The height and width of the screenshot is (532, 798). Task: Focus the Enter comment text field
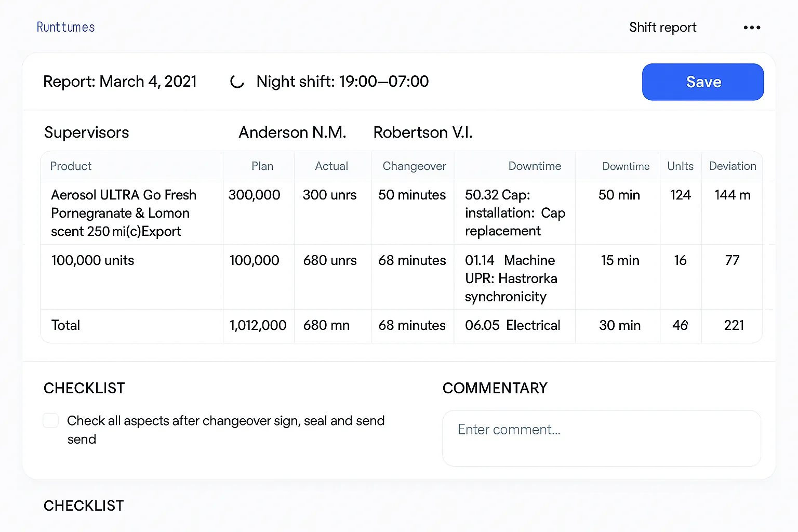pos(601,438)
